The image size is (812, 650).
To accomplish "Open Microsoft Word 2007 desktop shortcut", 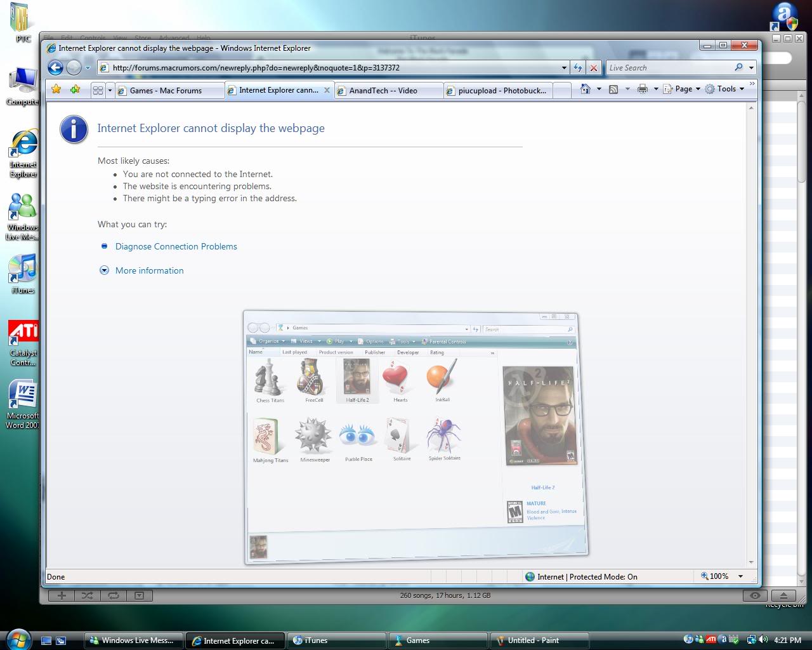I will pos(23,404).
